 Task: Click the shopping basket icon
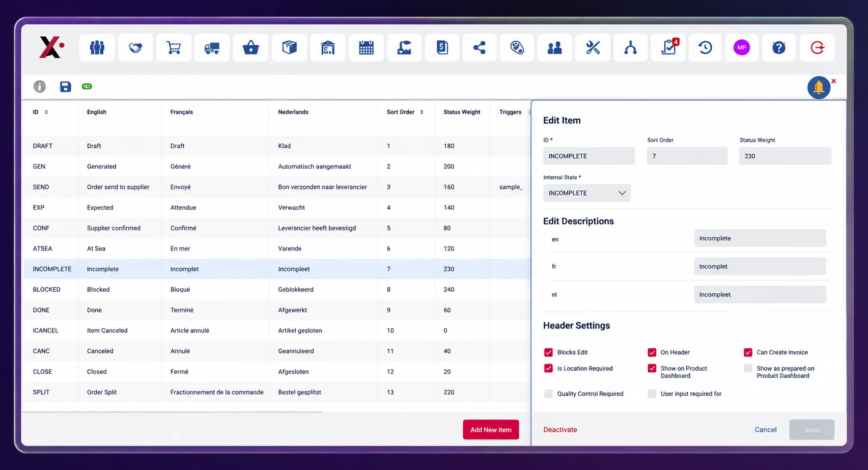coord(250,48)
